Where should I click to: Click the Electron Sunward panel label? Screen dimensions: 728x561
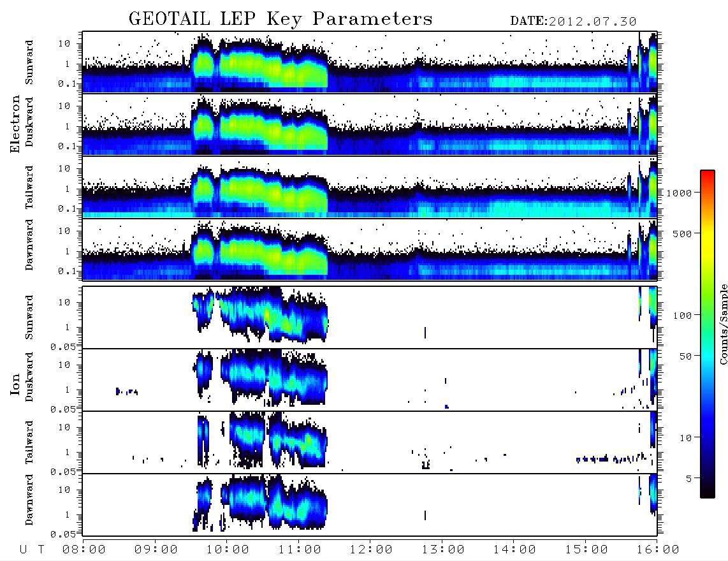29,62
